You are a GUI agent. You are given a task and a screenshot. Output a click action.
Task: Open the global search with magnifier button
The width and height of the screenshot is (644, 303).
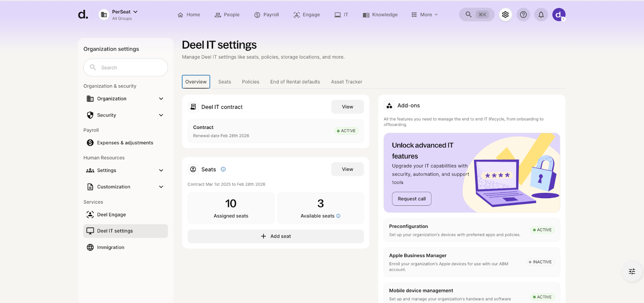[477, 14]
